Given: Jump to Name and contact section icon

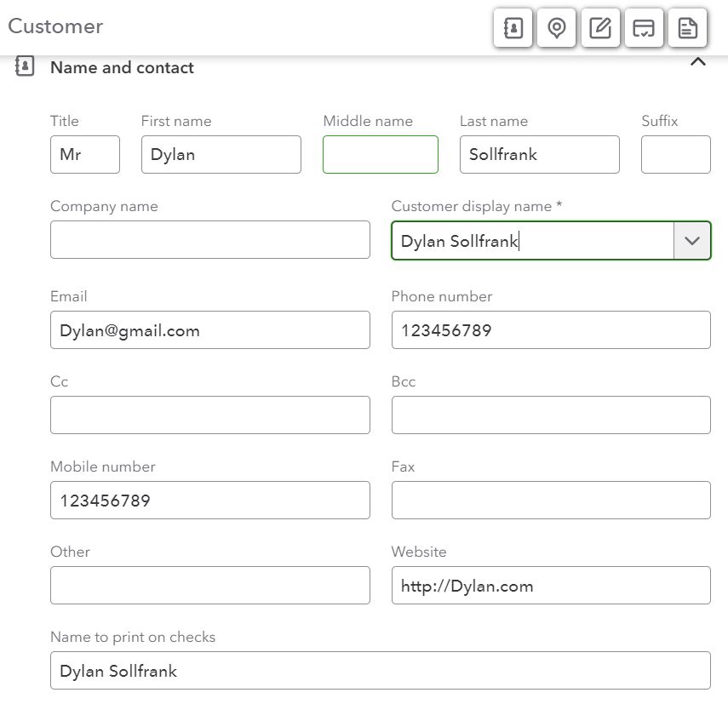Looking at the screenshot, I should (513, 28).
